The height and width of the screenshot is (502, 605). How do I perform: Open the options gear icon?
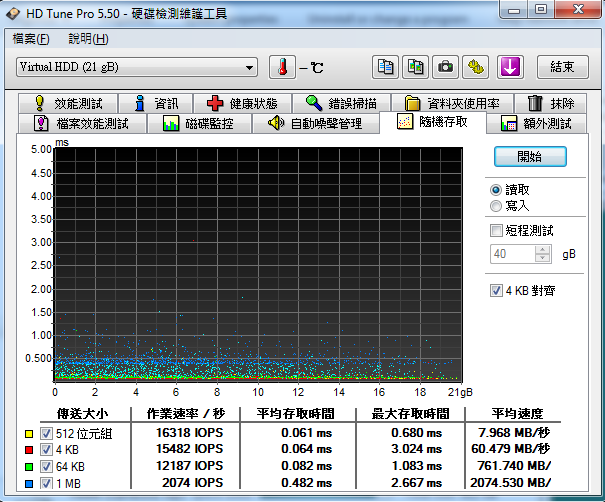[476, 67]
